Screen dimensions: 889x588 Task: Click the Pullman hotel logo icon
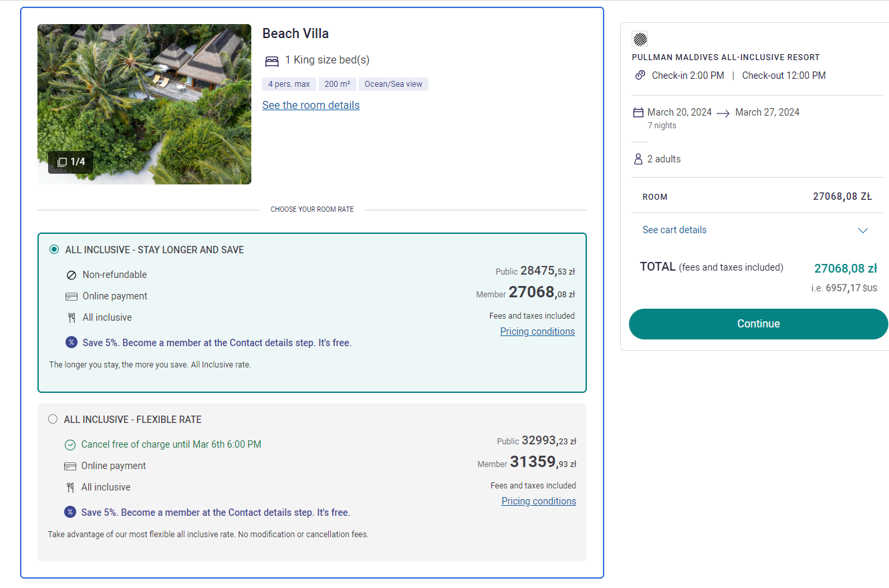pos(640,39)
